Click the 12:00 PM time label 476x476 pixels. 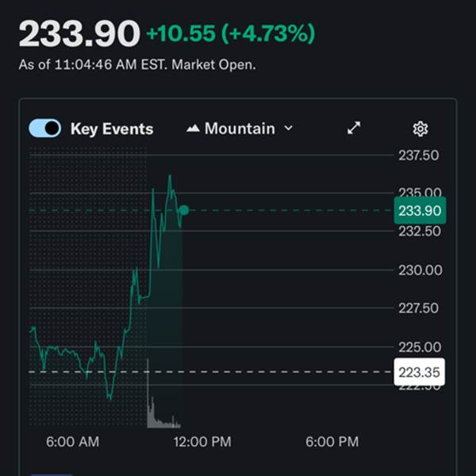pyautogui.click(x=202, y=441)
